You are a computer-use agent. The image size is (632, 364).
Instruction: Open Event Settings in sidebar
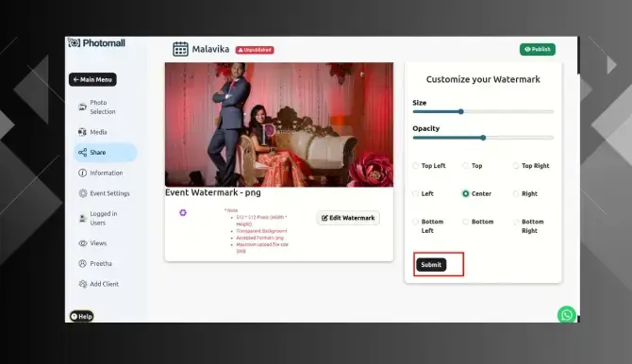pos(106,193)
